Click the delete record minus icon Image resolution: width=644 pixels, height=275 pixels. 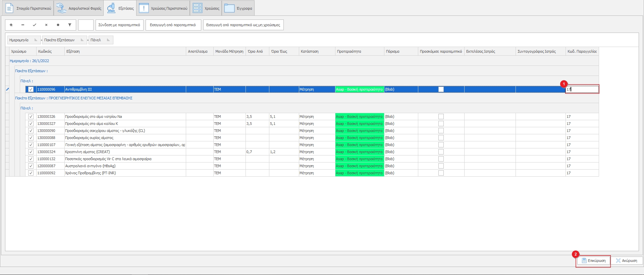[23, 25]
